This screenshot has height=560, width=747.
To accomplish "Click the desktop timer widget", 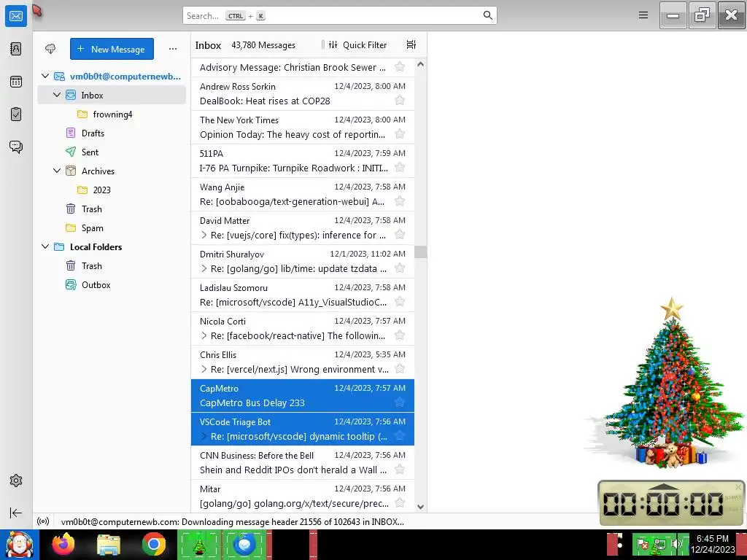I will (671, 503).
